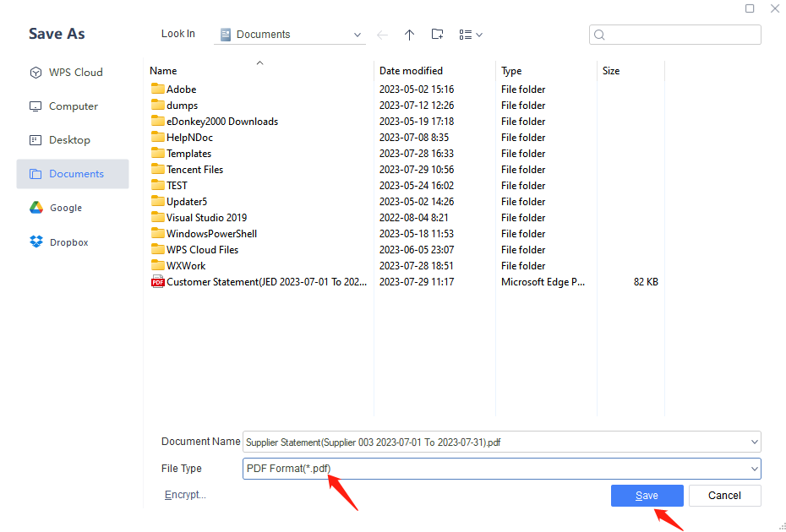
Task: Select the WPS Cloud Files folder
Action: pos(202,250)
